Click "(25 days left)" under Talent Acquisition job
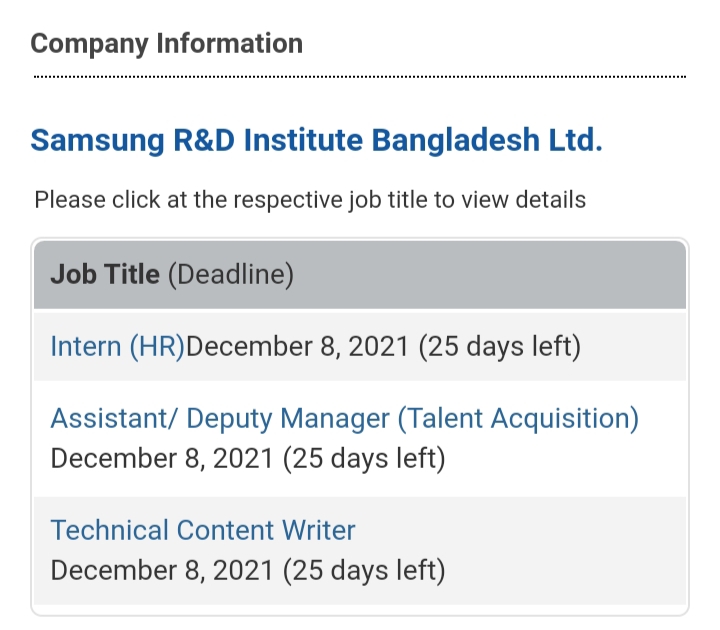The height and width of the screenshot is (630, 720). (x=364, y=459)
